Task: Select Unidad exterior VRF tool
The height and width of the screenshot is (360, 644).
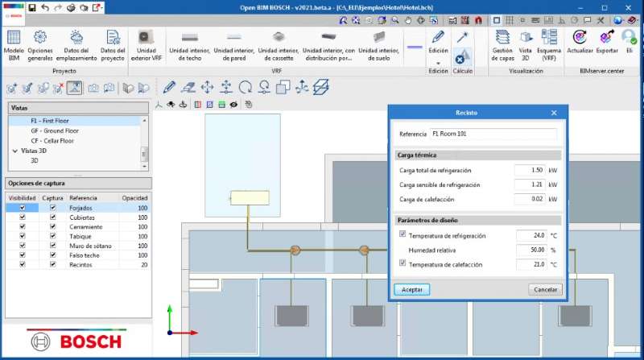Action: pos(147,46)
